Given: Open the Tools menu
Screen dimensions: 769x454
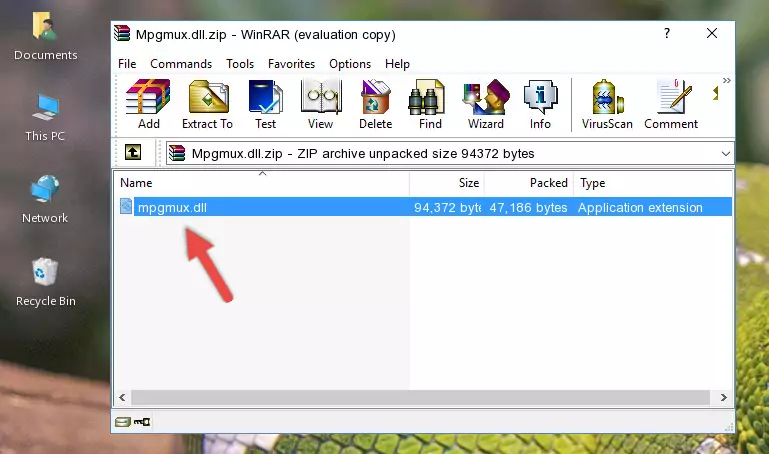Looking at the screenshot, I should click(x=240, y=64).
